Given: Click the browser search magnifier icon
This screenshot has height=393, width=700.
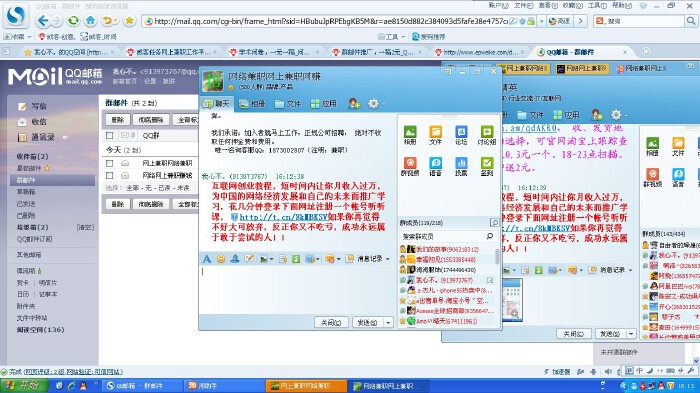Looking at the screenshot, I should point(691,21).
